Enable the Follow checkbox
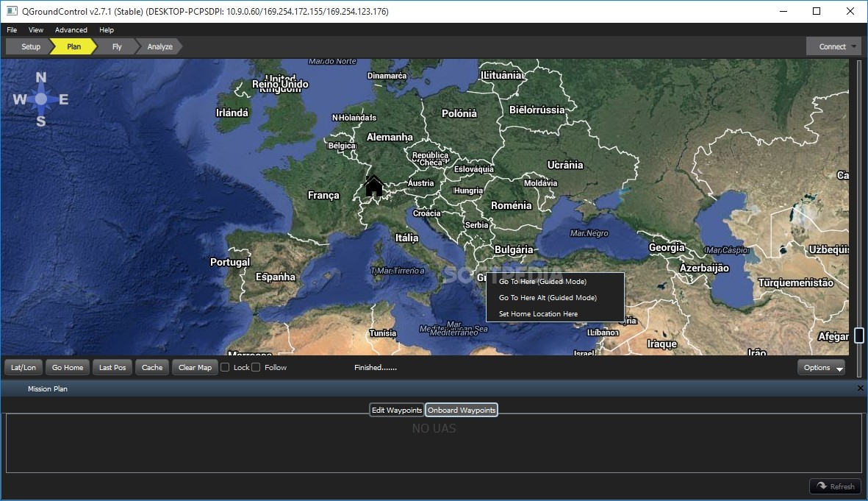Screen dimensions: 868x501 256,367
